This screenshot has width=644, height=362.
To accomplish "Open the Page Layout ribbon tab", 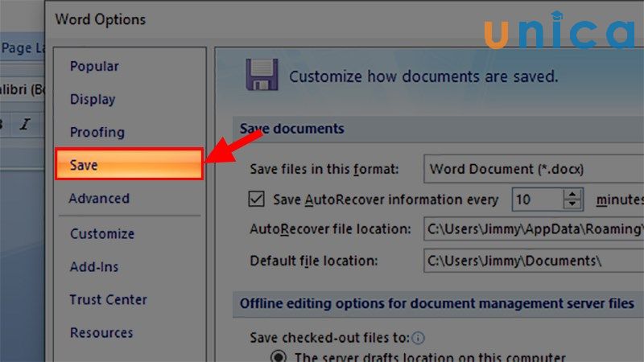I will (x=23, y=48).
